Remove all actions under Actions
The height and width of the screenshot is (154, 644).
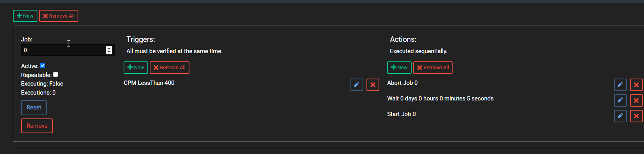[x=433, y=67]
